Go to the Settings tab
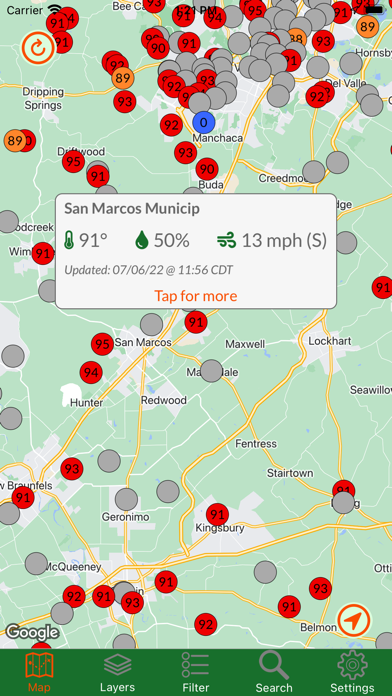Screen dimensions: 392x696 tap(352, 672)
